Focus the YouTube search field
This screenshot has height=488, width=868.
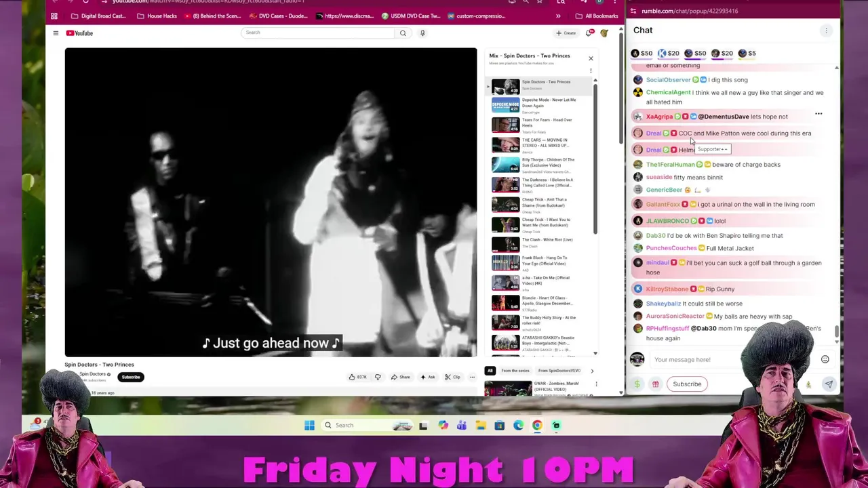tap(317, 33)
